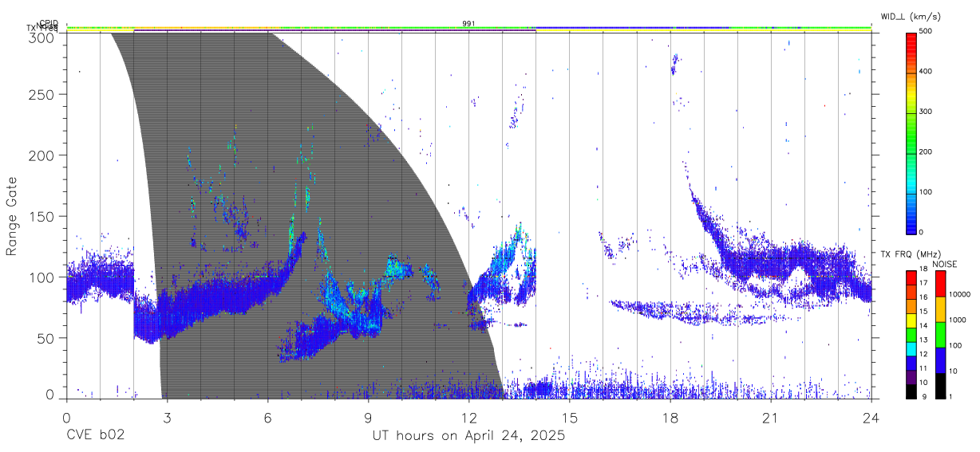The image size is (980, 452).
Task: Click the black bottom block of the NOISE scale
Action: coord(939,385)
